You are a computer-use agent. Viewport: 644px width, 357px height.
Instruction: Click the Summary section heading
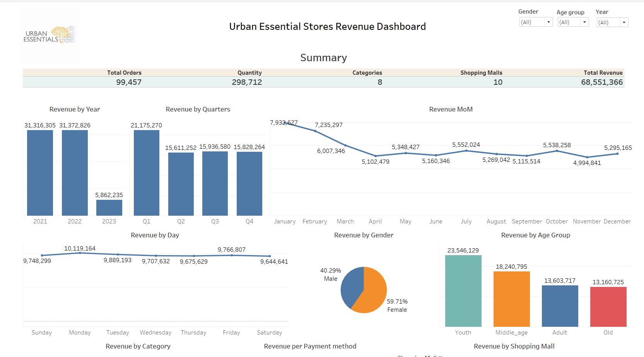324,57
